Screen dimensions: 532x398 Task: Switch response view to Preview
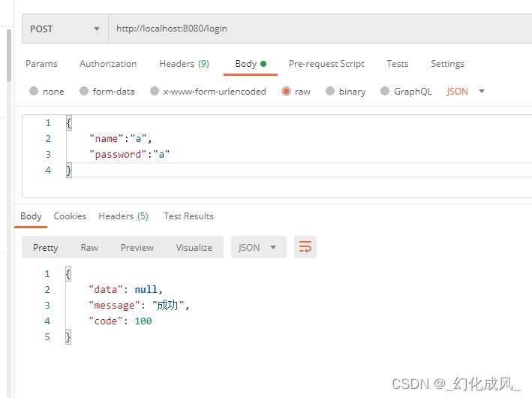(137, 248)
